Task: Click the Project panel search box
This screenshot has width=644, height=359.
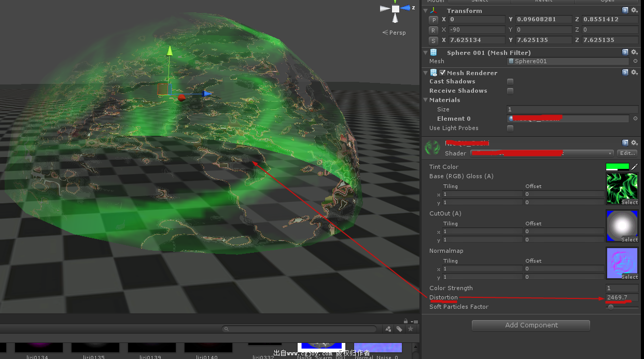Action: 299,329
